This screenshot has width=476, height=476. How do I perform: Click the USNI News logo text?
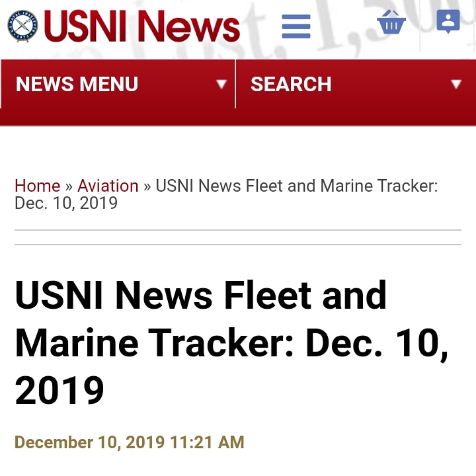click(141, 26)
